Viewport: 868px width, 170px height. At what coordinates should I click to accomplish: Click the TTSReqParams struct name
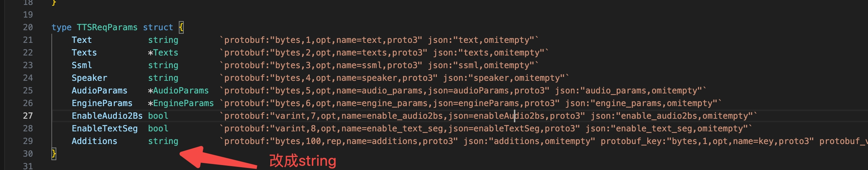(107, 27)
